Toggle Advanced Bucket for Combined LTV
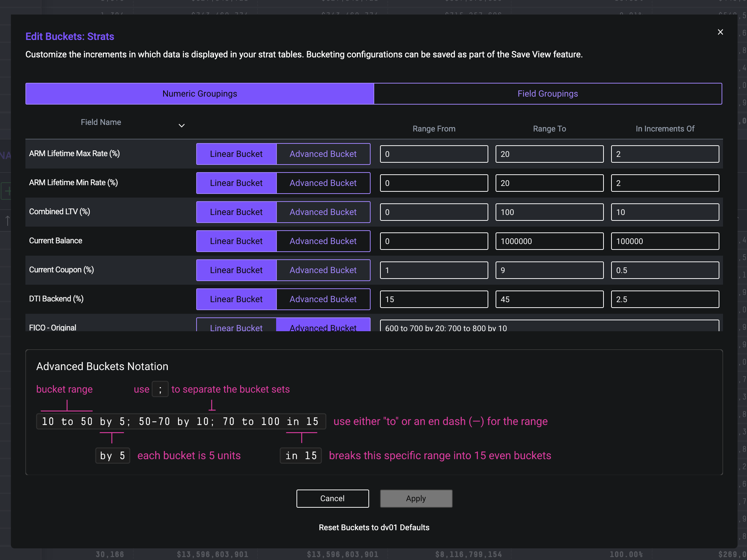The height and width of the screenshot is (560, 747). tap(323, 212)
